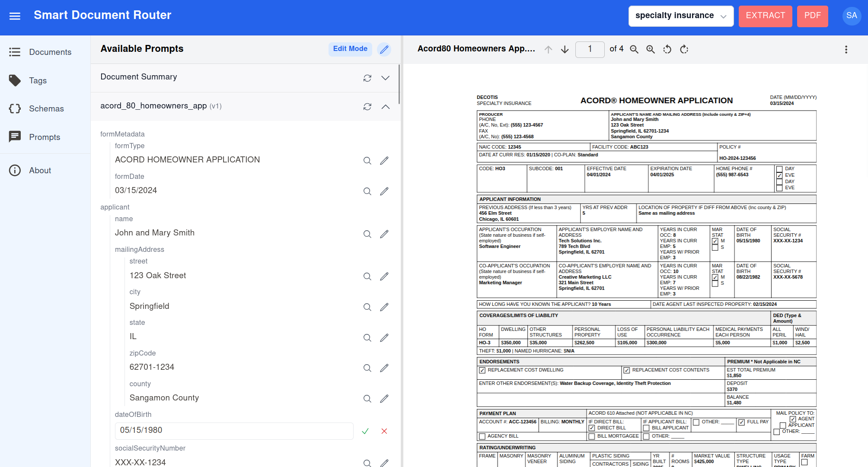Zoom out the PDF viewer
Viewport: 868px width, 467px height.
click(x=634, y=49)
